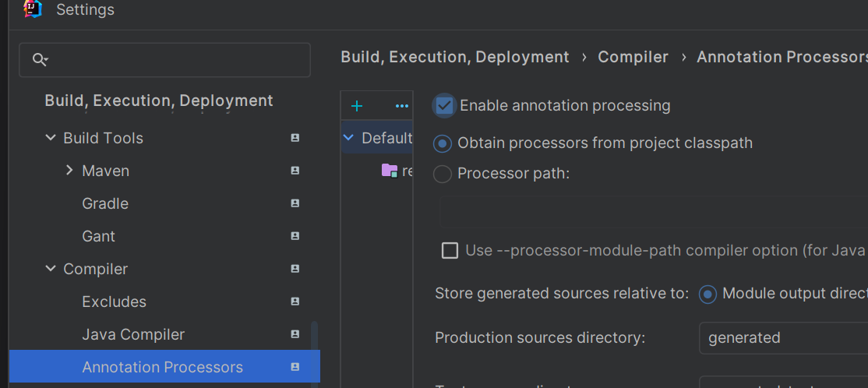Select Annotation Processors in the settings tree

pyautogui.click(x=162, y=367)
